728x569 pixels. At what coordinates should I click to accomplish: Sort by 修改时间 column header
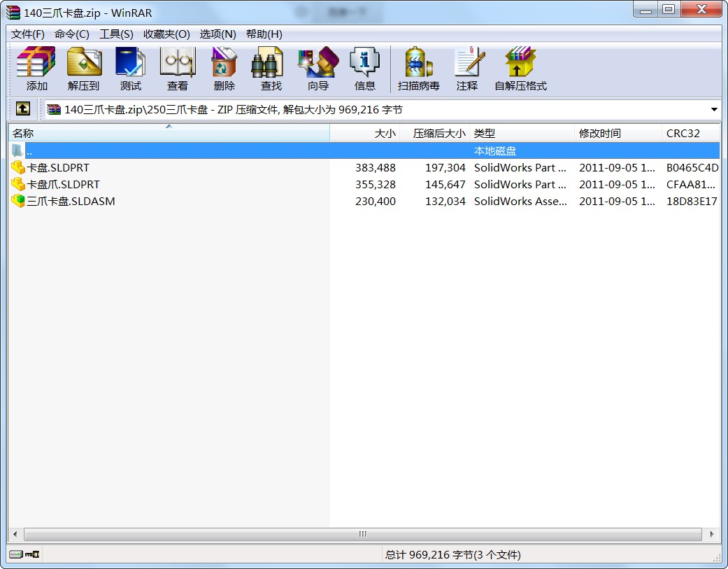click(x=618, y=133)
